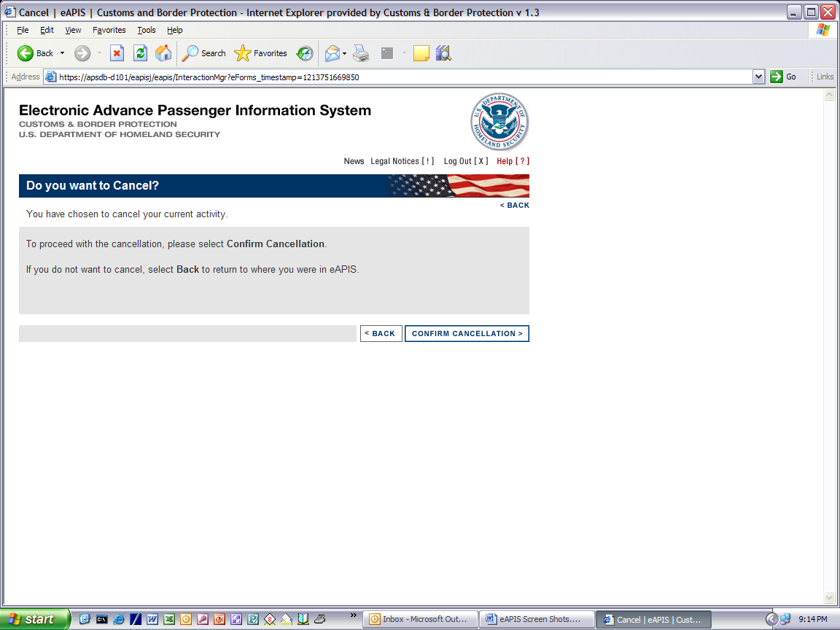Open the Legal Notices link
The width and height of the screenshot is (840, 630).
click(x=402, y=161)
